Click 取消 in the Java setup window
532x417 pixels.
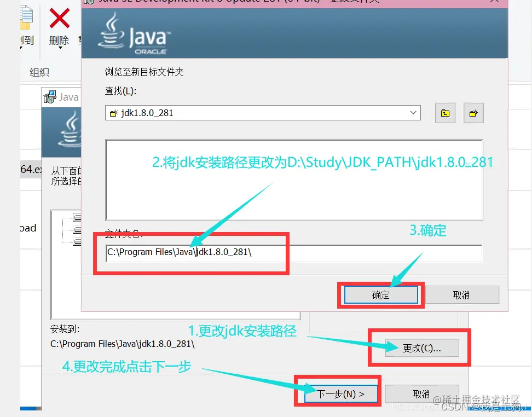coord(422,394)
